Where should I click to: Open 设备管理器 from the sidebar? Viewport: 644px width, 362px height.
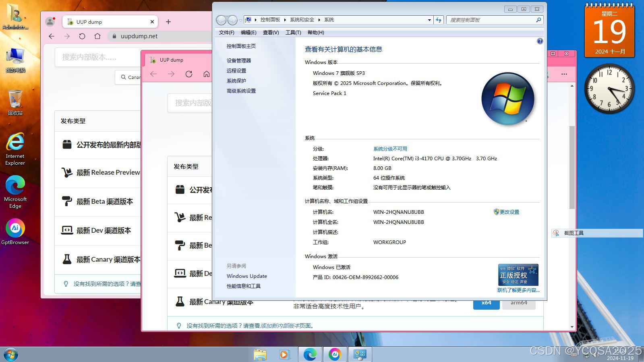click(238, 60)
